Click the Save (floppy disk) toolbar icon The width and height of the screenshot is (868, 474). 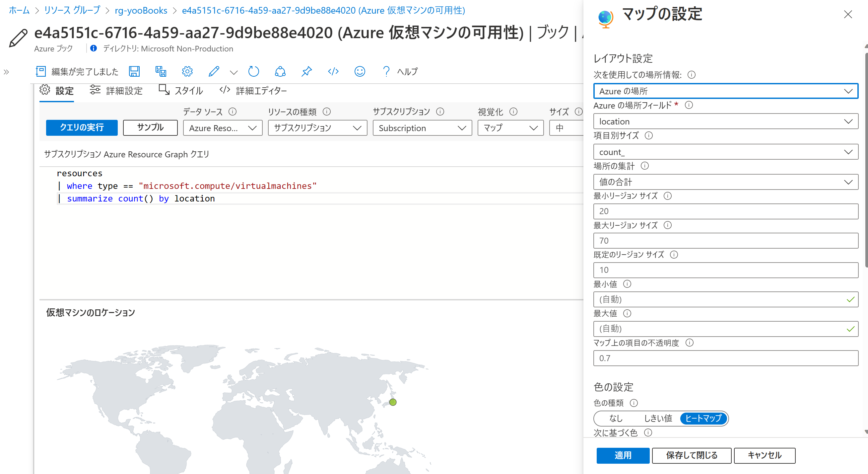(x=134, y=71)
